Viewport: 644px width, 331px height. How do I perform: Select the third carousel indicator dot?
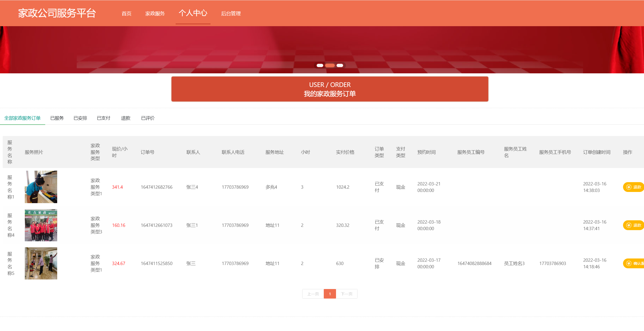pyautogui.click(x=340, y=65)
